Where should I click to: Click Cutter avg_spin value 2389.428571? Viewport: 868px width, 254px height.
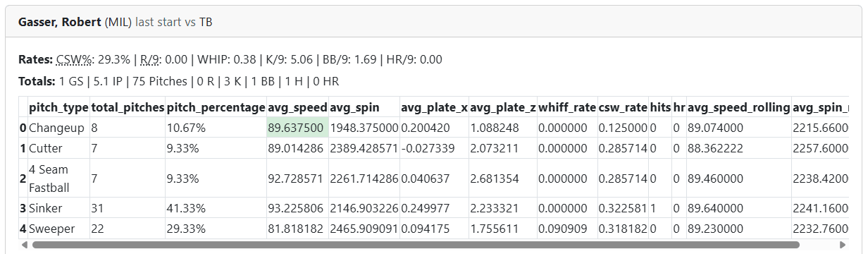[364, 148]
